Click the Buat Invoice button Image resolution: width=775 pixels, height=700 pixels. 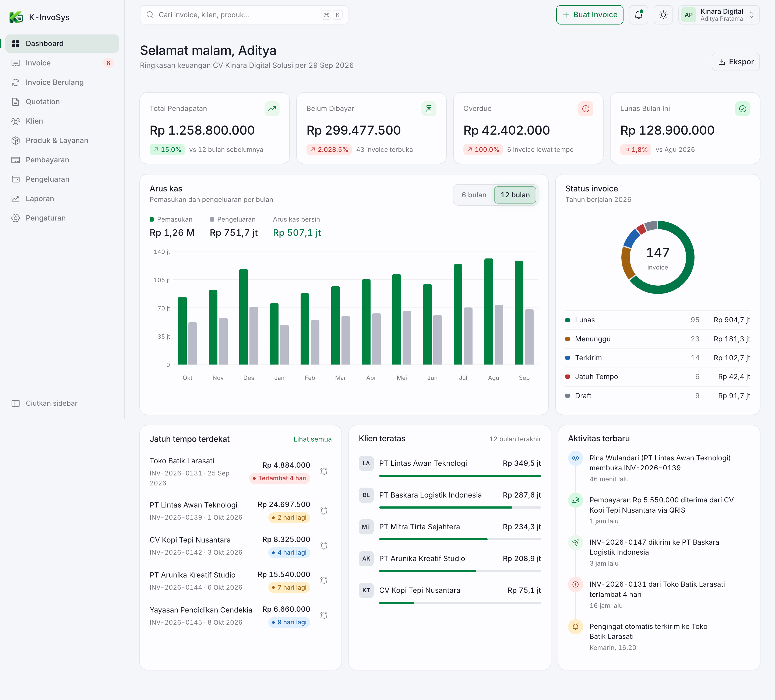(x=590, y=15)
